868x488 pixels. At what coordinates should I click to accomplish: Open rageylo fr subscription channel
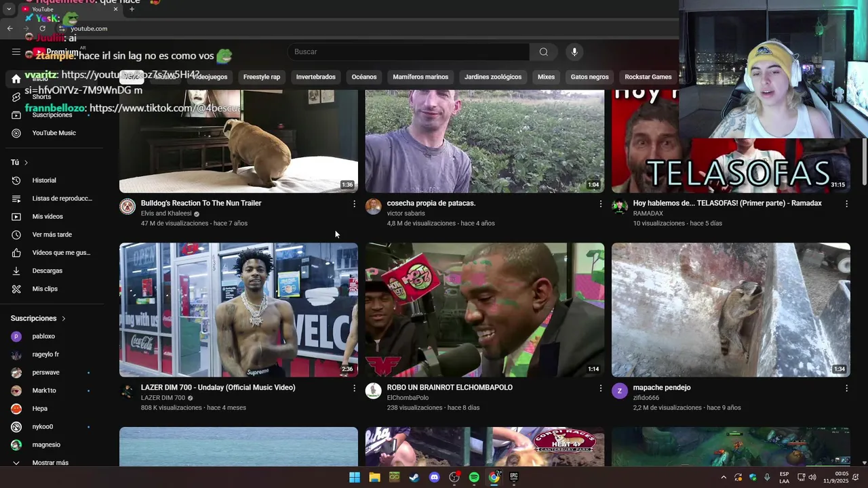[x=52, y=354]
